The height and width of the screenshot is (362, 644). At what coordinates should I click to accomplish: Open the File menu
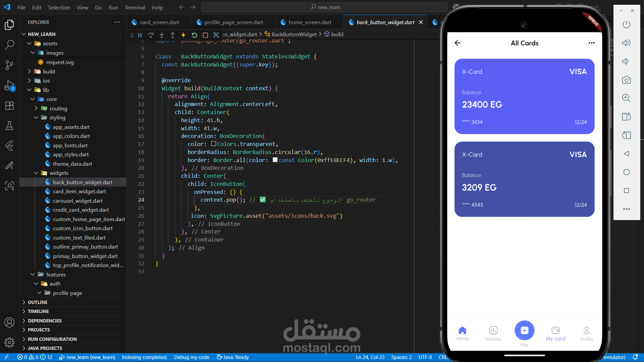[x=21, y=7]
